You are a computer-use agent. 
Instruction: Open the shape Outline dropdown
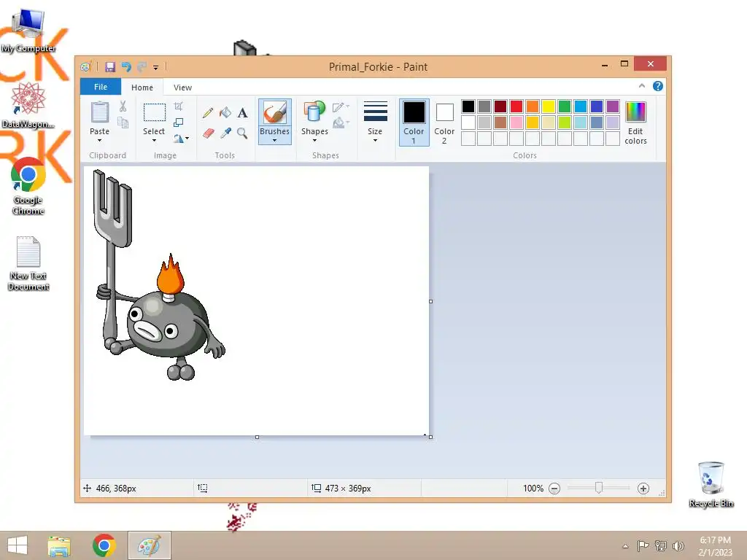(341, 106)
